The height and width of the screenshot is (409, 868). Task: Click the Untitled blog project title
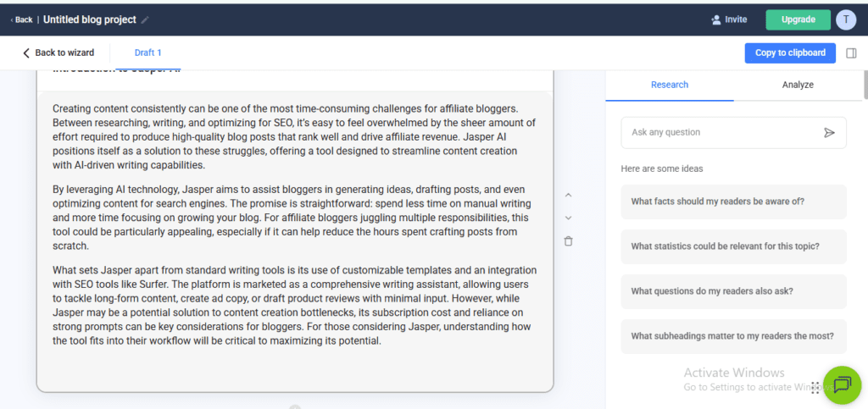pyautogui.click(x=90, y=19)
